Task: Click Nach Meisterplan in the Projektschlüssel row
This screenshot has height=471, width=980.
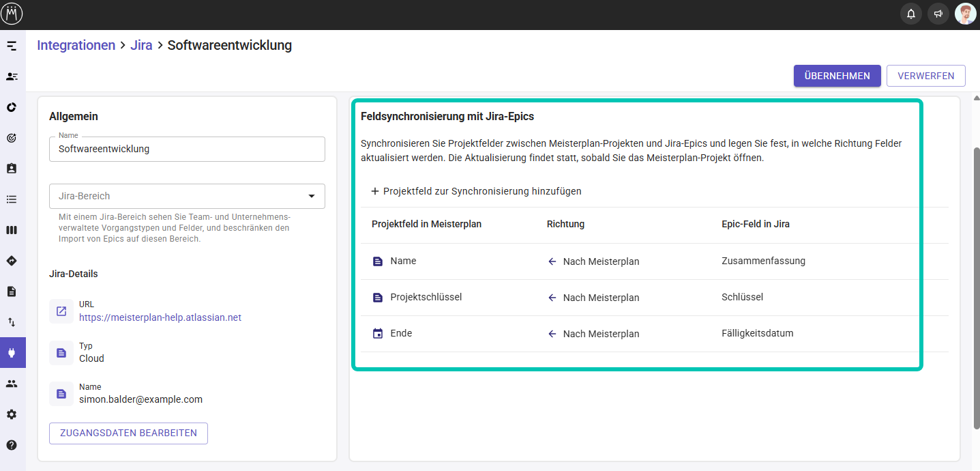Action: point(602,298)
